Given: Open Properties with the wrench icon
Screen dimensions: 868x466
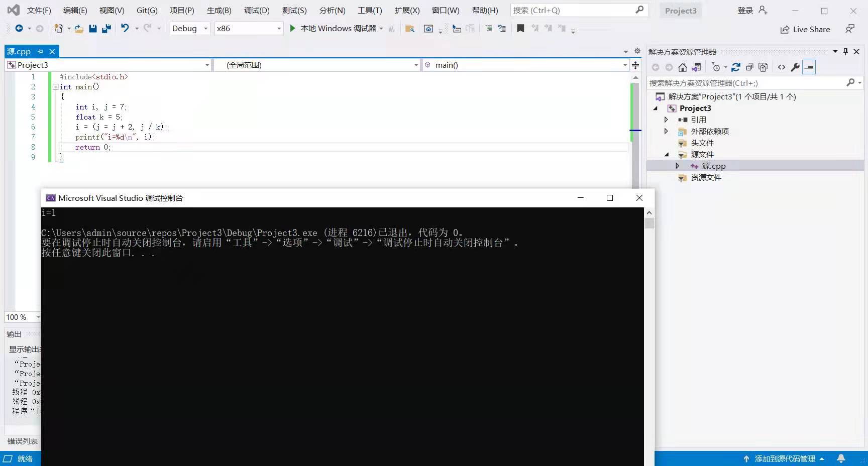Looking at the screenshot, I should point(795,67).
